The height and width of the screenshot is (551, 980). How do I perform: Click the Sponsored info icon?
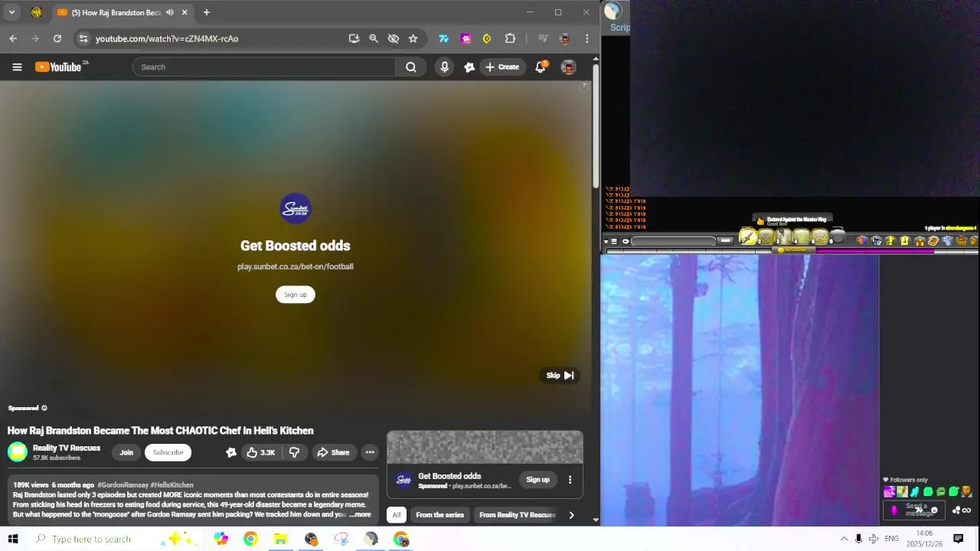44,409
